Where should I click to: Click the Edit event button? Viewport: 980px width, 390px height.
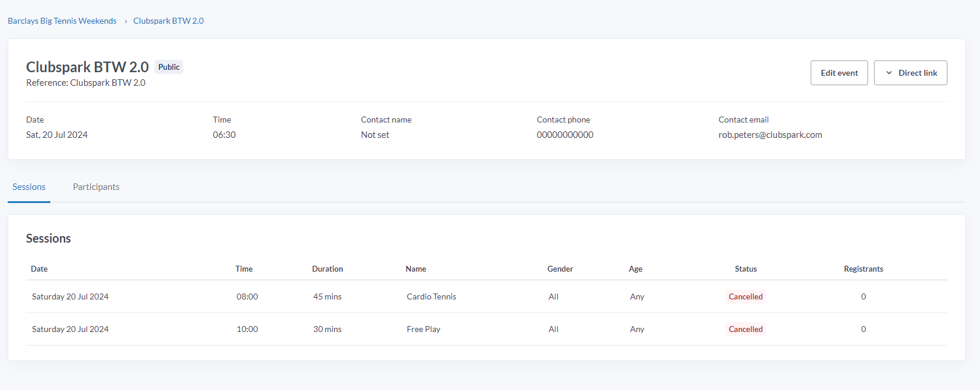[838, 73]
